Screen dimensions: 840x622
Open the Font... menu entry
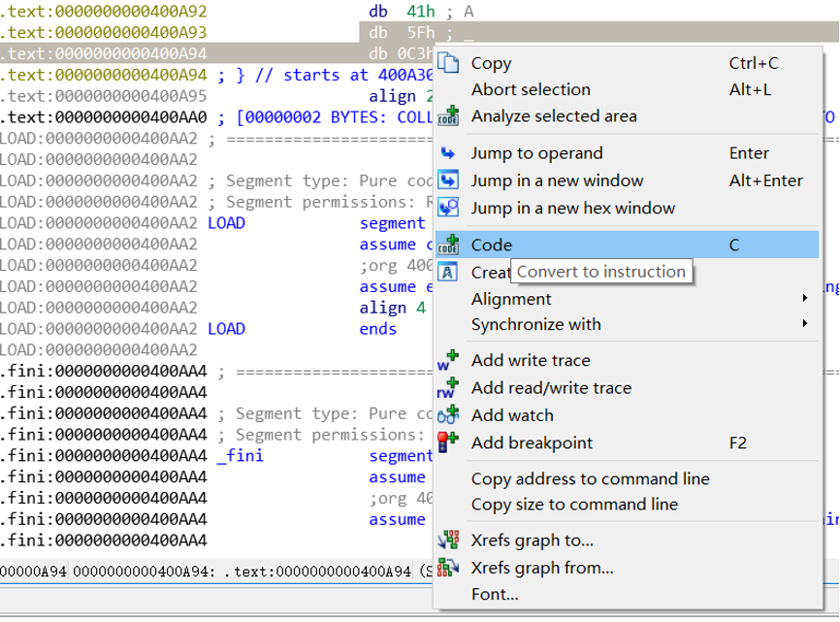coord(627,594)
